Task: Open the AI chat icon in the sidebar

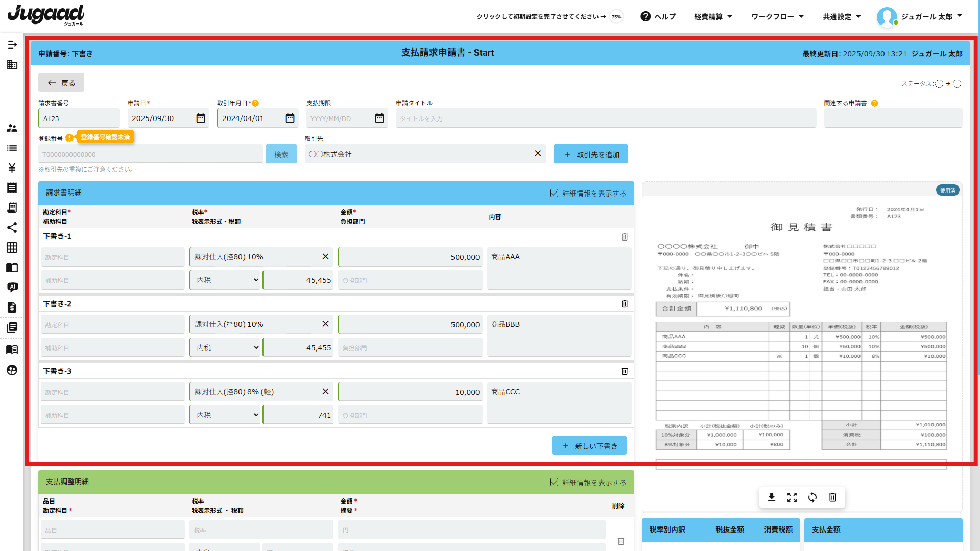Action: pyautogui.click(x=12, y=287)
